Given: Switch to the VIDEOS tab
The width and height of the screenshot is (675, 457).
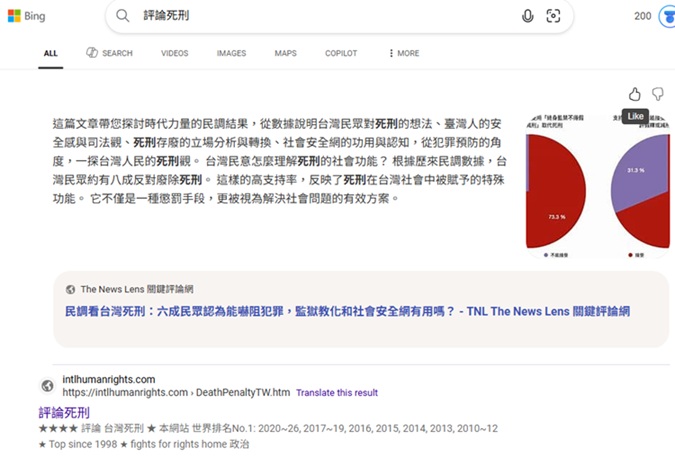Looking at the screenshot, I should (174, 53).
